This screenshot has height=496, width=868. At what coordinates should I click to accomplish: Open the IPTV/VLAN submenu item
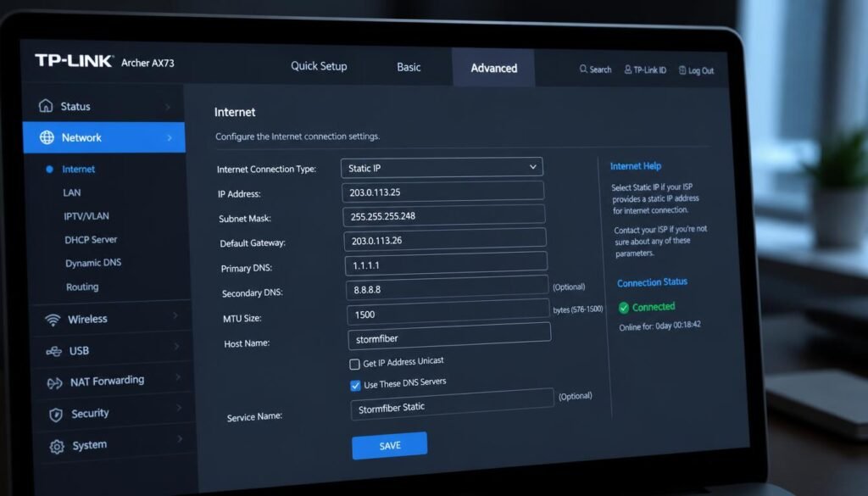click(x=86, y=216)
